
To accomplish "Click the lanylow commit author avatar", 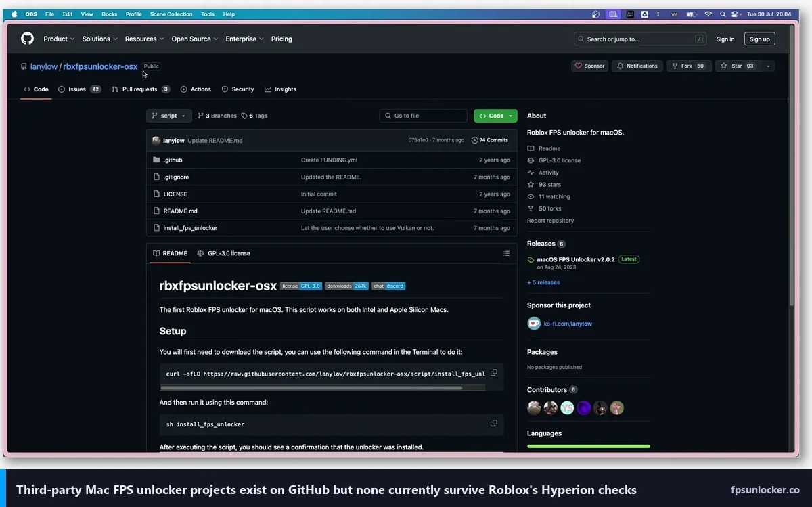I will 156,141.
